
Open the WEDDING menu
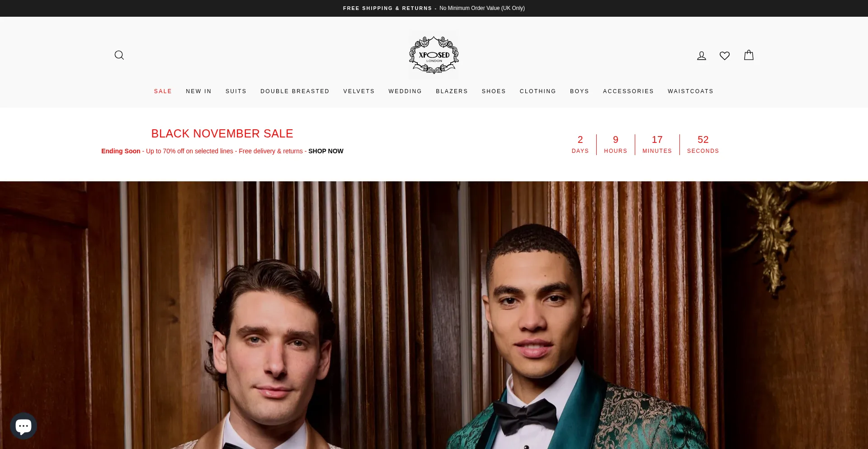pos(405,91)
